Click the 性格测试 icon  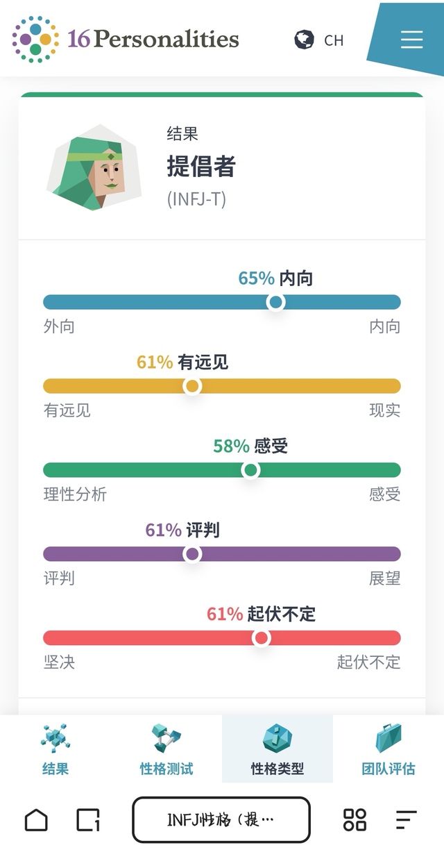click(166, 739)
